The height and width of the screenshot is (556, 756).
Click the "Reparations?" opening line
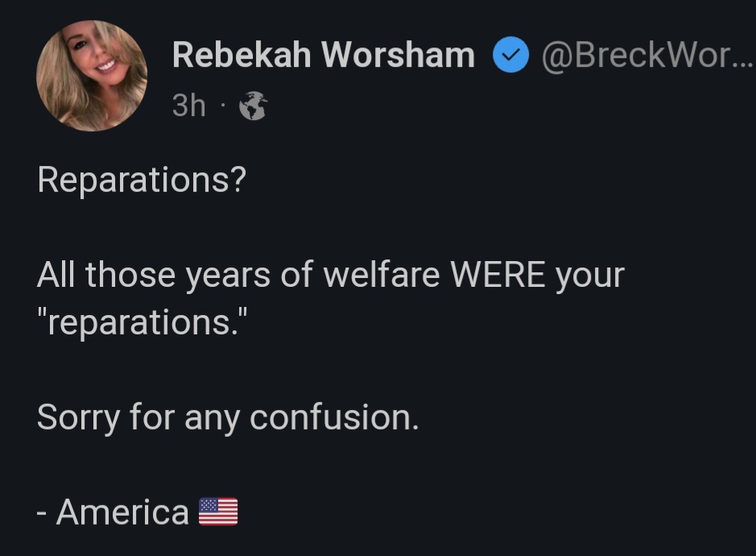click(x=141, y=180)
